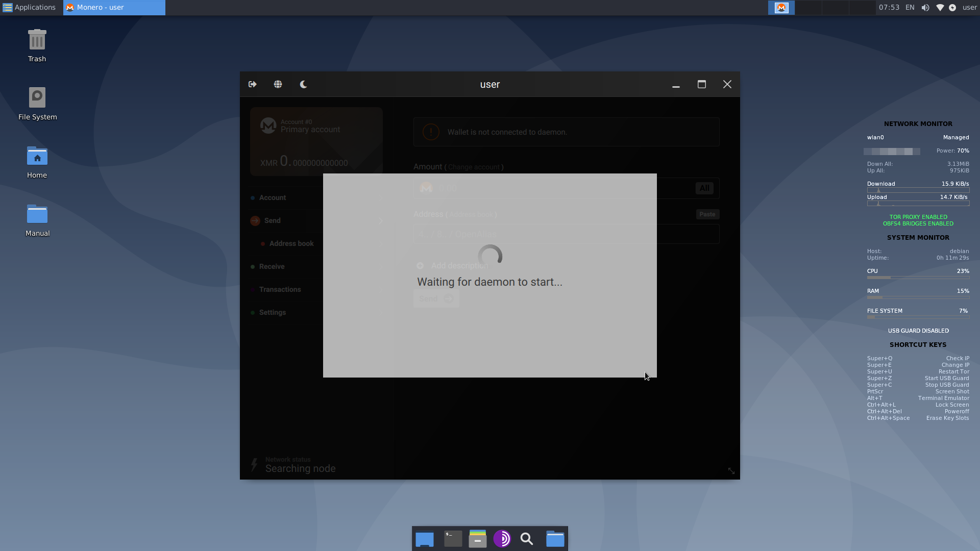Open the language globe icon

(x=278, y=84)
